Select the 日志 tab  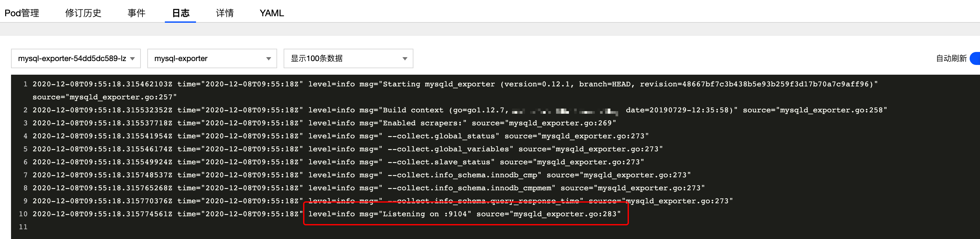(x=180, y=13)
